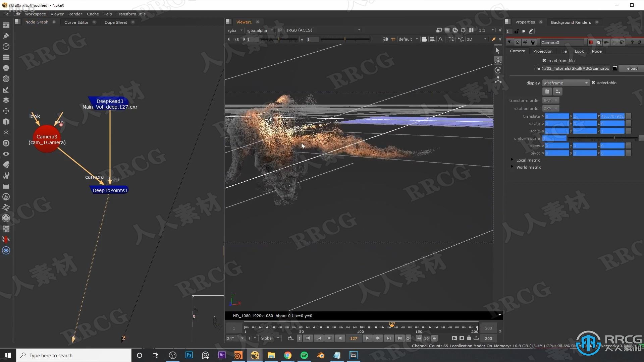644x362 pixels.
Task: Expand the World matrix section
Action: (x=512, y=167)
